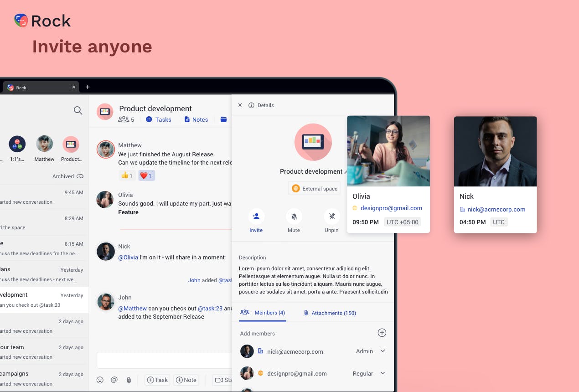Attach a file using the paperclip icon
Viewport: 579px width, 392px height.
129,380
